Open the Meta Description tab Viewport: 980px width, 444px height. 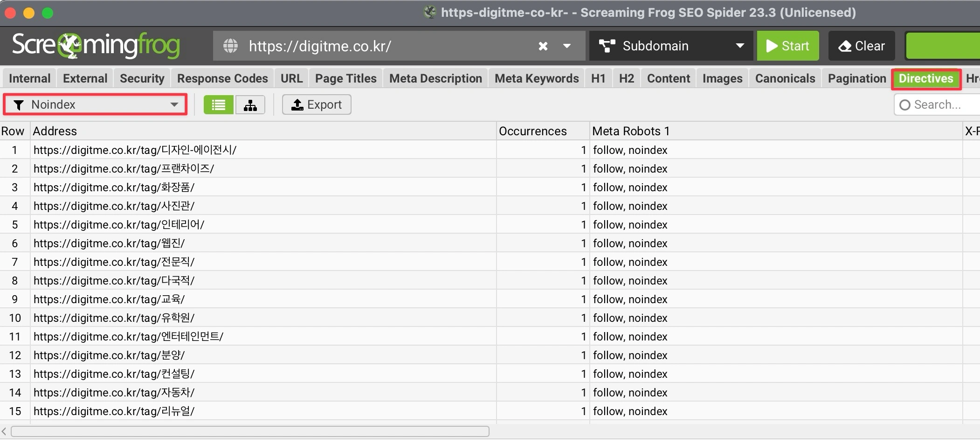coord(436,78)
